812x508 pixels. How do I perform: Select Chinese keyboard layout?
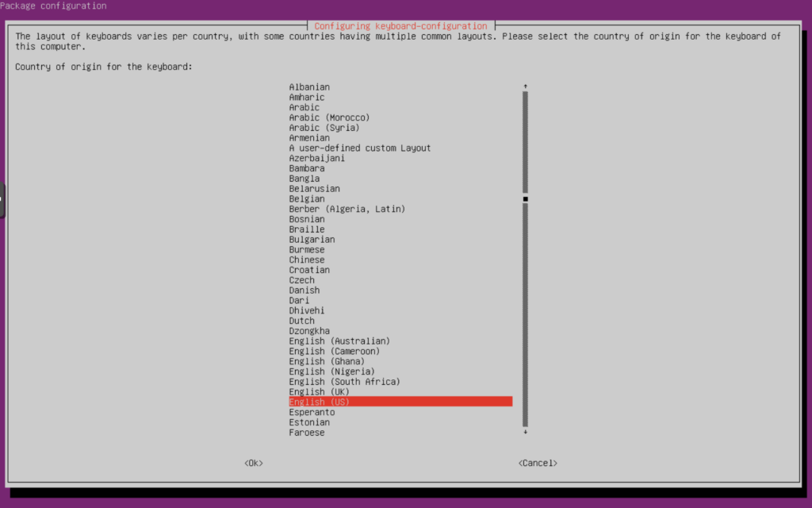[307, 260]
